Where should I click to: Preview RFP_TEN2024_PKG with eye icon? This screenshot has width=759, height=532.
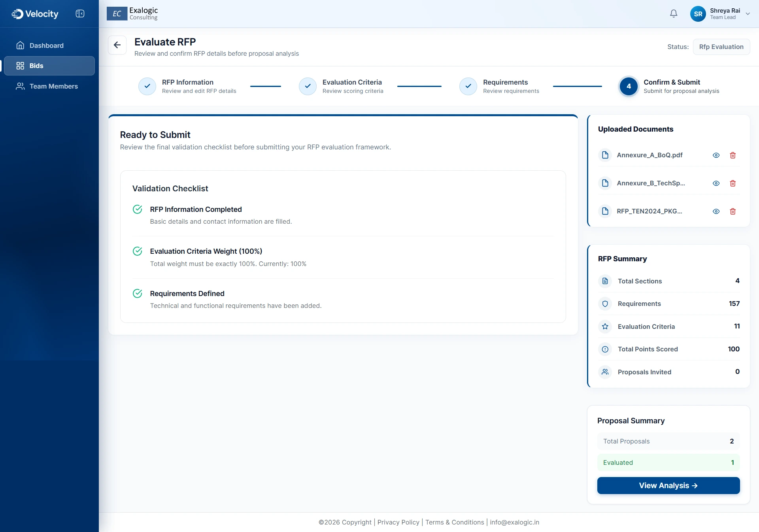[x=716, y=211]
